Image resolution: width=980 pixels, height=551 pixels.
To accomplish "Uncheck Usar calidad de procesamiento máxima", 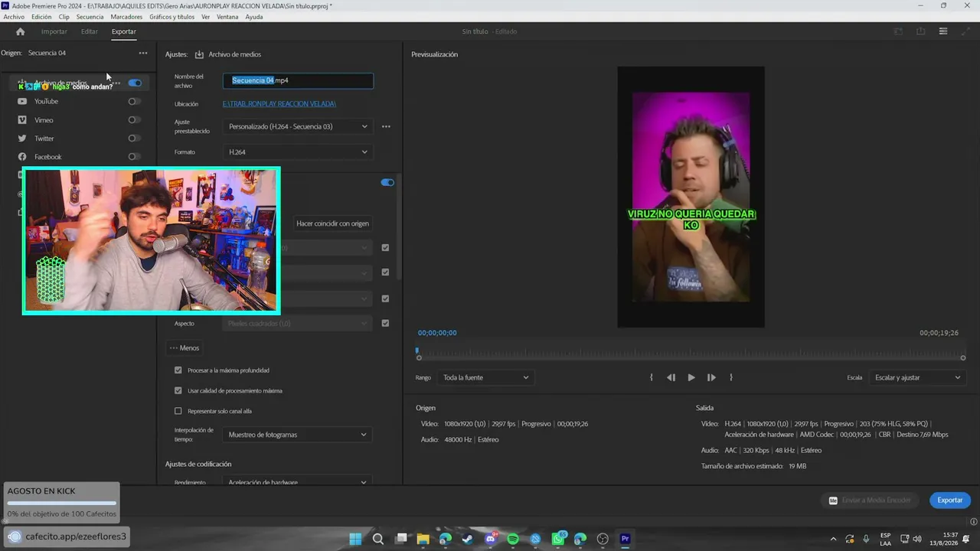I will coord(178,390).
